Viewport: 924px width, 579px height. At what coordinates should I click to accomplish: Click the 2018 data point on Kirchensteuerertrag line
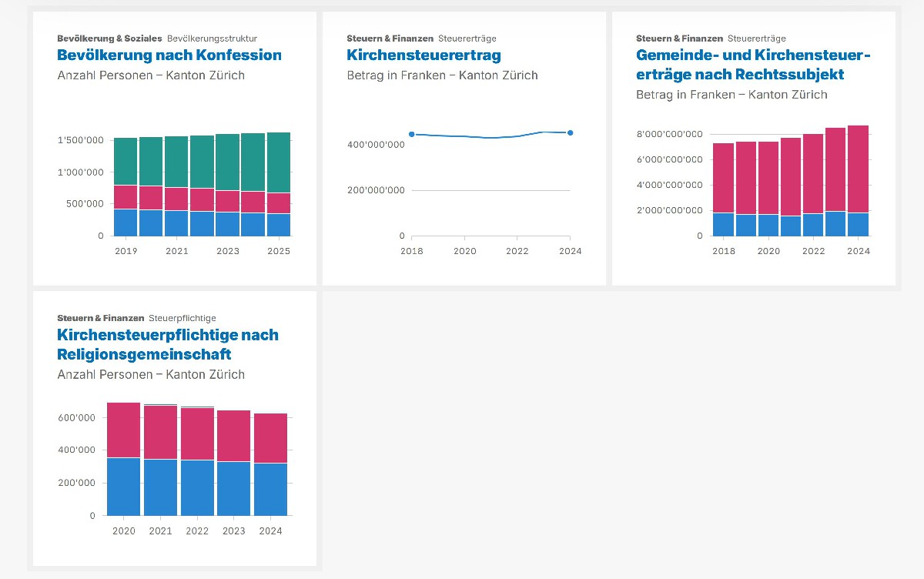click(x=412, y=134)
